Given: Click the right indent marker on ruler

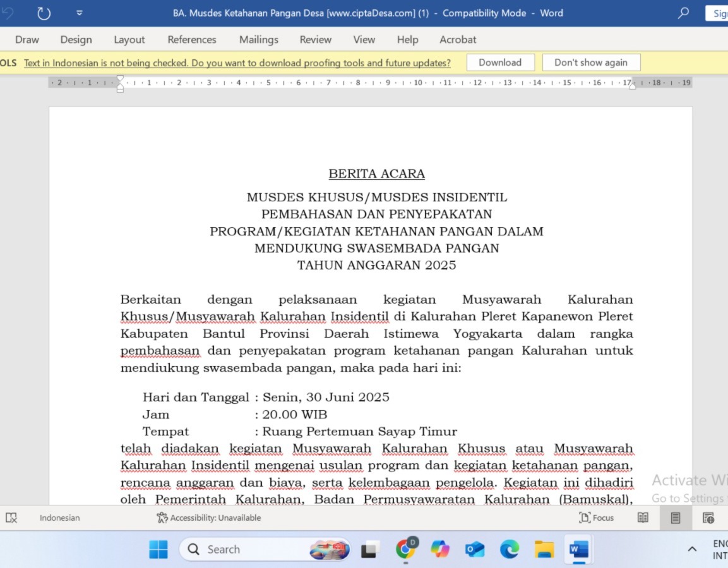Looking at the screenshot, I should pos(633,86).
